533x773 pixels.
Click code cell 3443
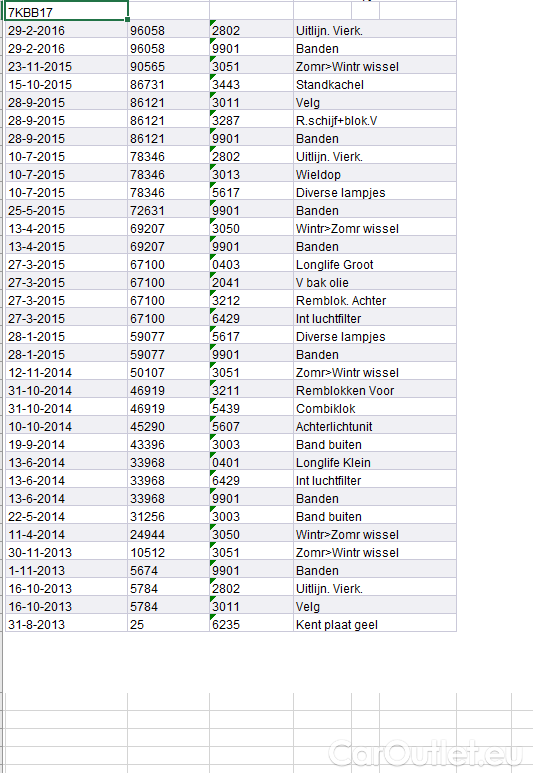point(251,84)
